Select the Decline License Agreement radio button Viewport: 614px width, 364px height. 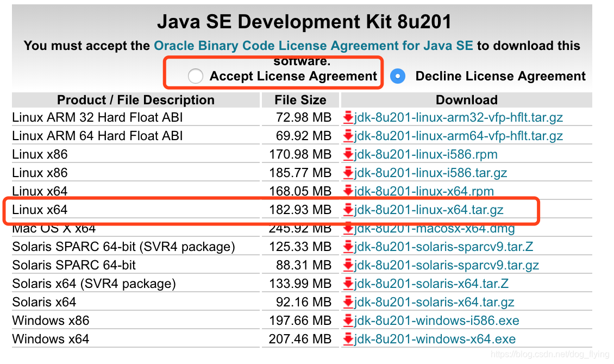(x=398, y=76)
